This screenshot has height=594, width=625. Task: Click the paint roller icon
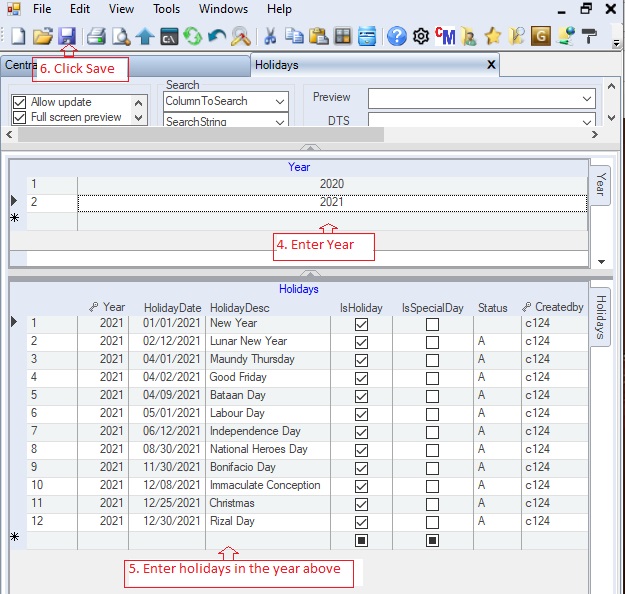[x=589, y=36]
